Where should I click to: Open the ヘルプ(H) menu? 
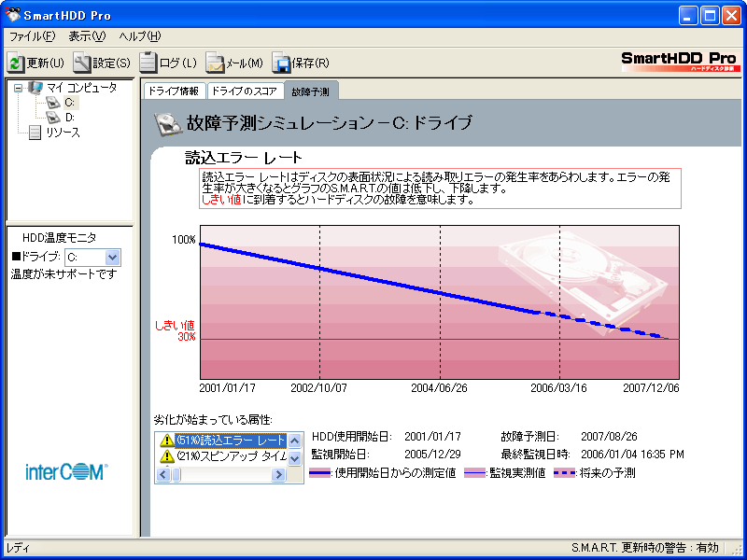pyautogui.click(x=140, y=36)
